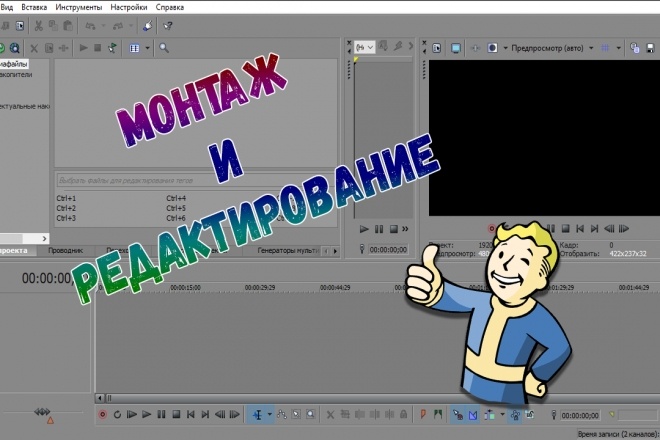Open the Project Media views dropdown arrow
This screenshot has width=660, height=440.
pyautogui.click(x=147, y=48)
